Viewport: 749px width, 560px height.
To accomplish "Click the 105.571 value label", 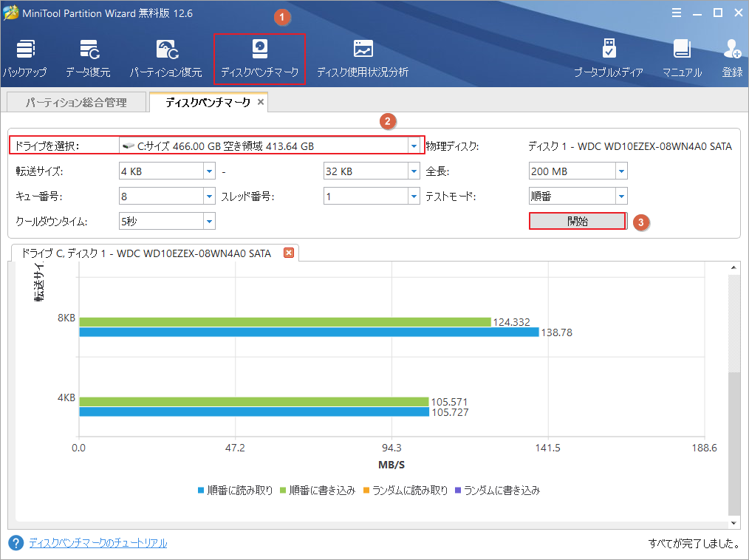I will pos(450,402).
